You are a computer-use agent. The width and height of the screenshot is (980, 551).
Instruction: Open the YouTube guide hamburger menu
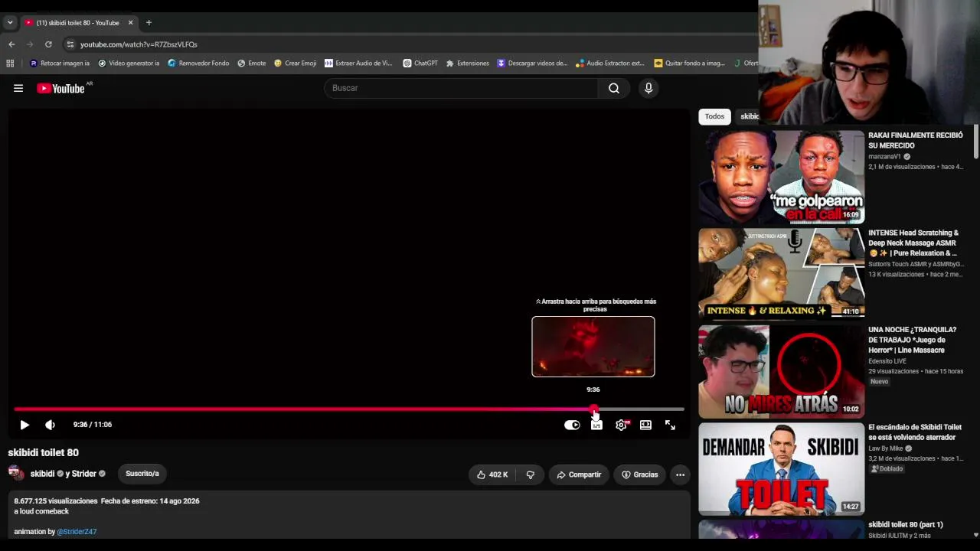coord(18,88)
